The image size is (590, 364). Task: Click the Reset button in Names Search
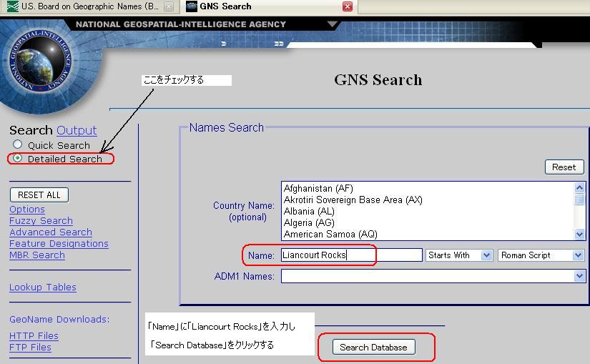[x=564, y=167]
